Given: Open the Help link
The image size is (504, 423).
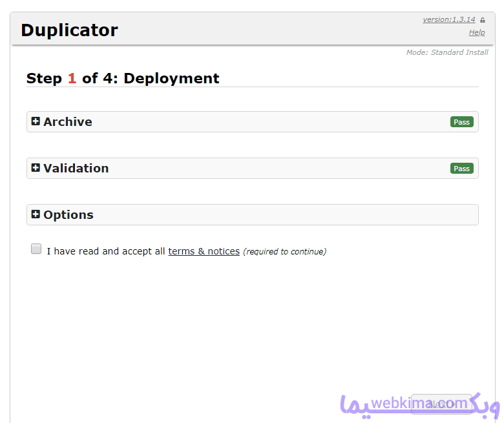Looking at the screenshot, I should (x=477, y=32).
